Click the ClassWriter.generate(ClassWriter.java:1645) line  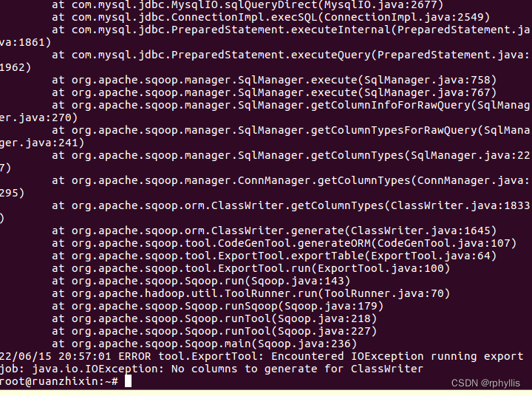274,231
